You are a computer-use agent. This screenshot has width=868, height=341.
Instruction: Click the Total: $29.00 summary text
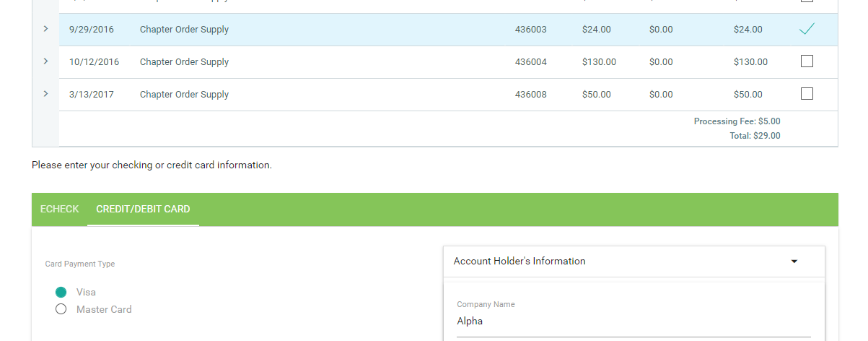point(755,135)
